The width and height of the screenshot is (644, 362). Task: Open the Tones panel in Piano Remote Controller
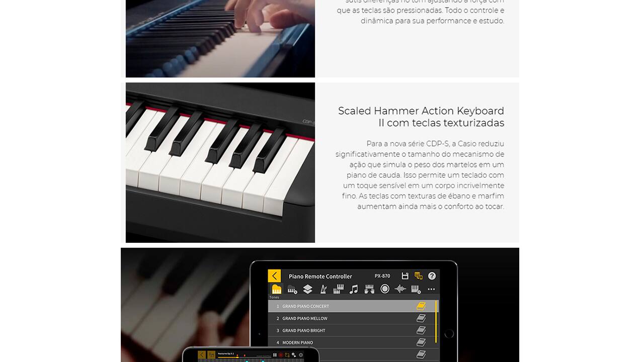point(276,289)
